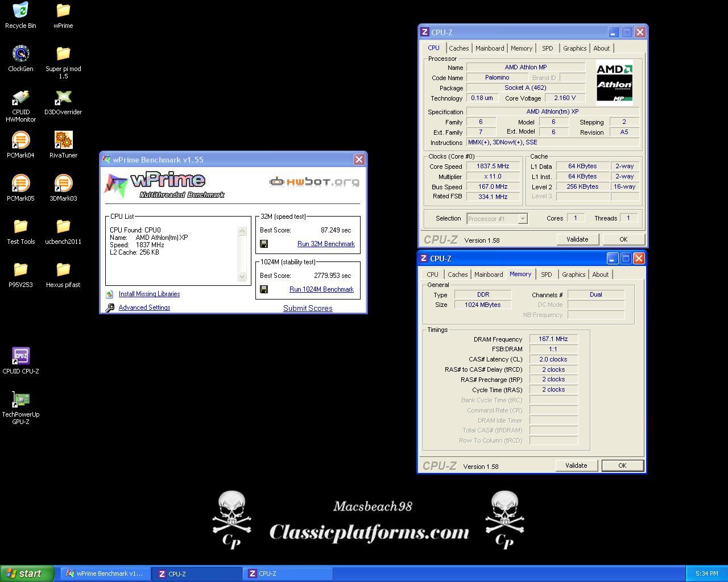728x582 pixels.
Task: Select the ucbench2011 folder
Action: click(63, 226)
